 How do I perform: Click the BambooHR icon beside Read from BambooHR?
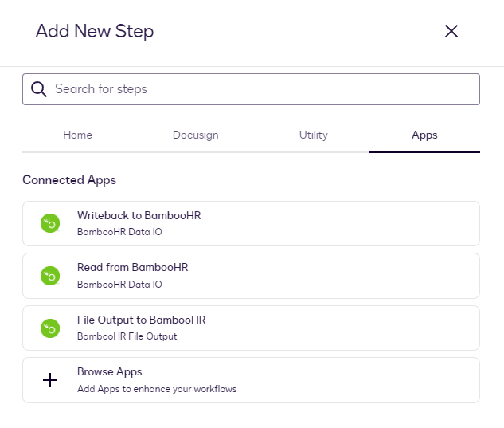50,276
